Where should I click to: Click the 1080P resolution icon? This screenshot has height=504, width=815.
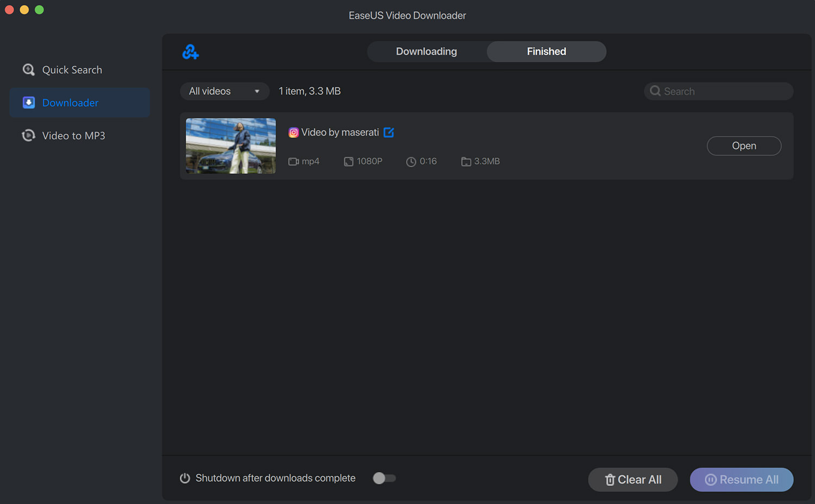pos(348,161)
